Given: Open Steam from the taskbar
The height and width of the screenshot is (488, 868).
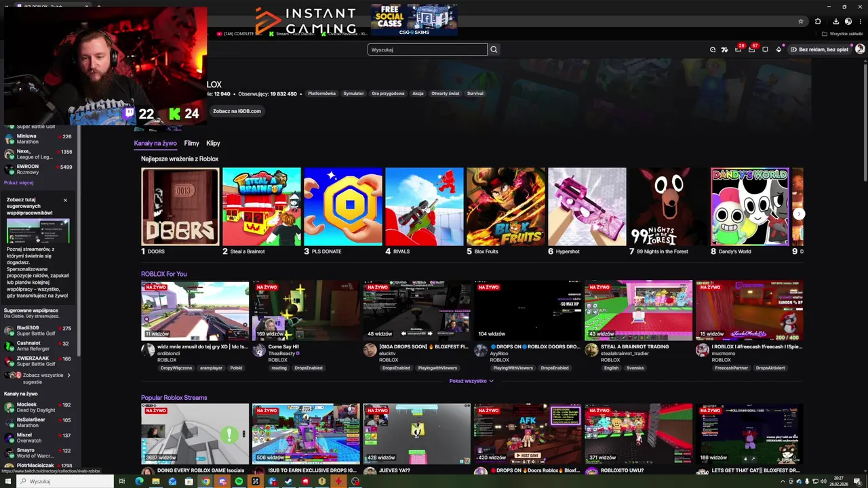Looking at the screenshot, I should [289, 481].
